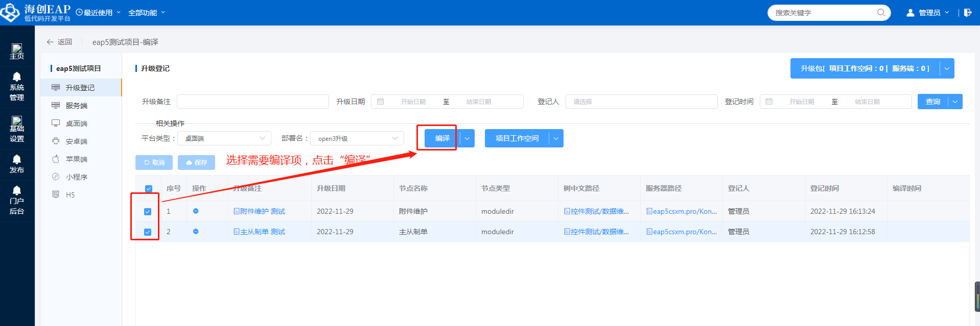This screenshot has width=980, height=326.
Task: Click the vertical scrollbar on right edge
Action: click(x=977, y=296)
